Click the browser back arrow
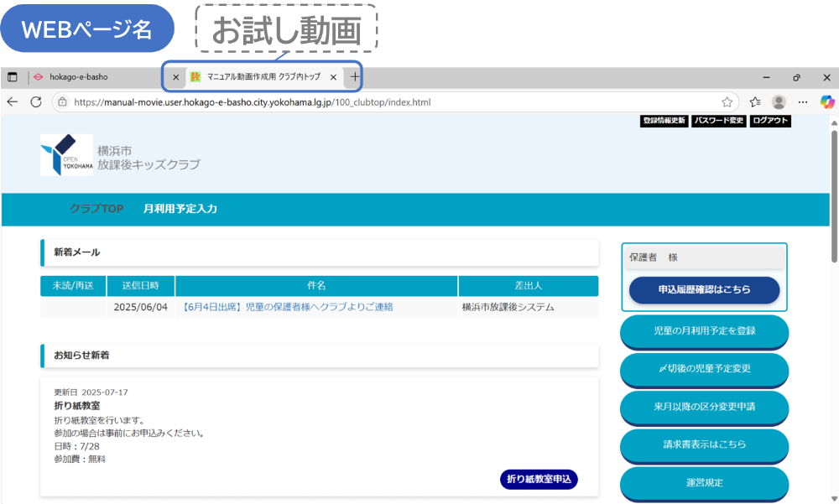 coord(12,101)
